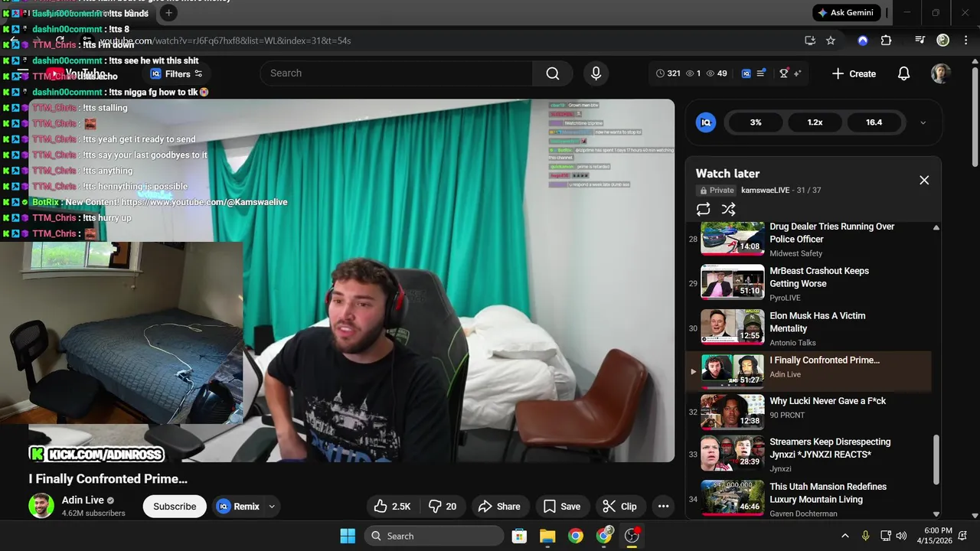980x551 pixels.
Task: Play 'Why Lucki Never Gave a F*ck'
Action: pos(808,412)
